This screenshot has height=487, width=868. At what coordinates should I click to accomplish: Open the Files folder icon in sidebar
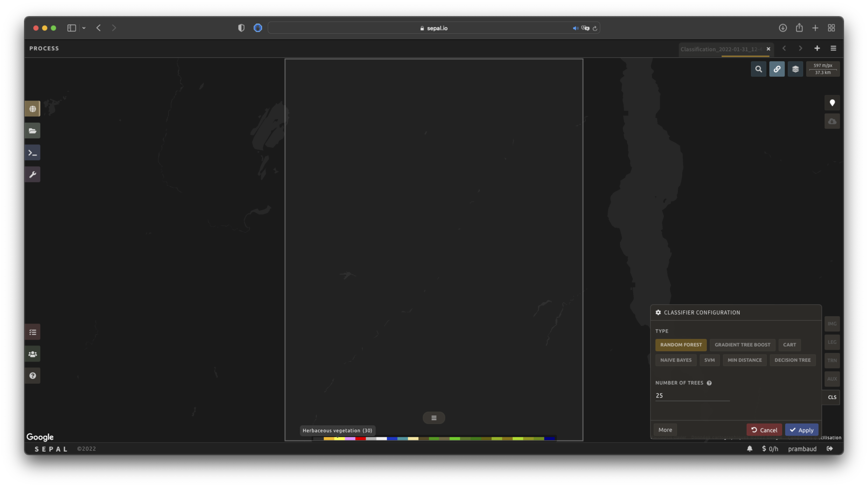[32, 131]
